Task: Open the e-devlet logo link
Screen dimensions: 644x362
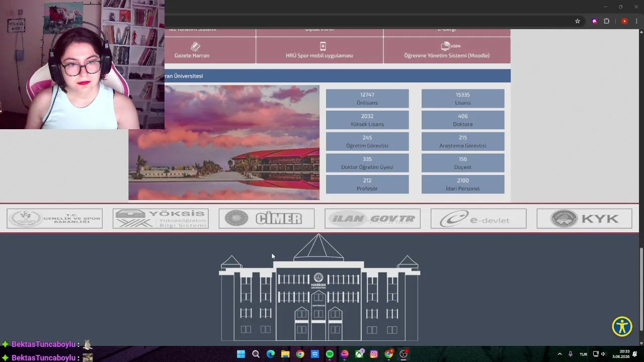Action: point(478,219)
